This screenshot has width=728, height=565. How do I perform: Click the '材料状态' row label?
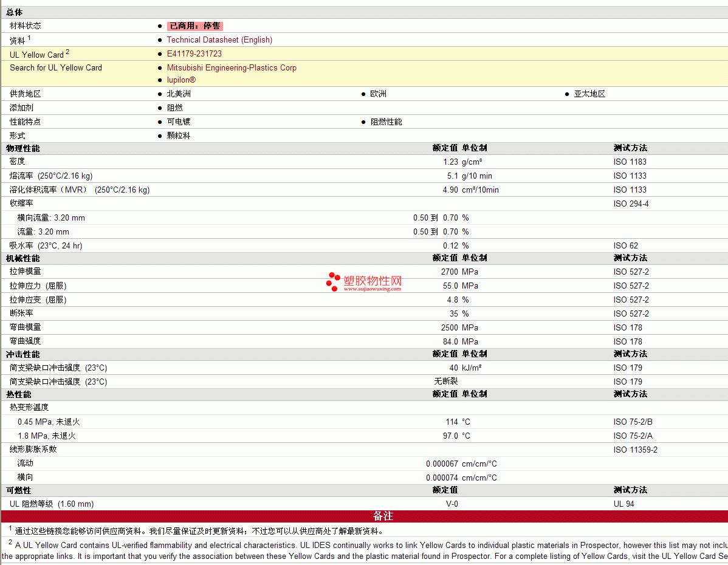25,26
